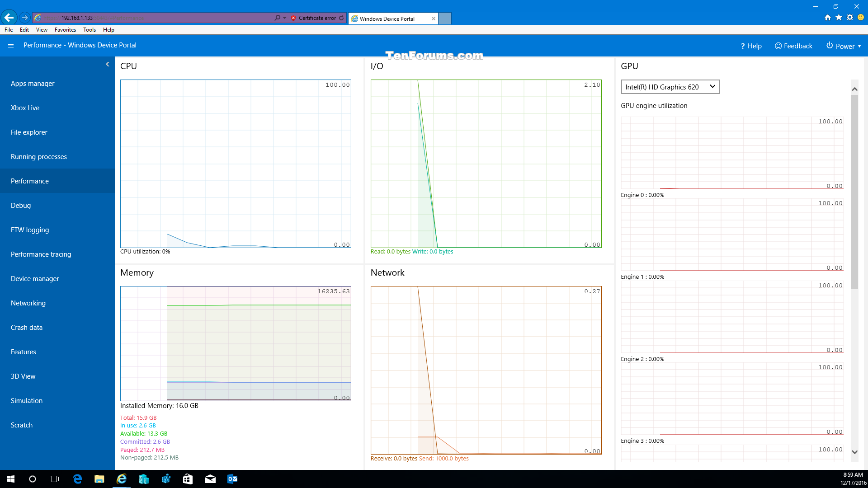Select Performance in sidebar
The width and height of the screenshot is (868, 488).
tap(57, 181)
